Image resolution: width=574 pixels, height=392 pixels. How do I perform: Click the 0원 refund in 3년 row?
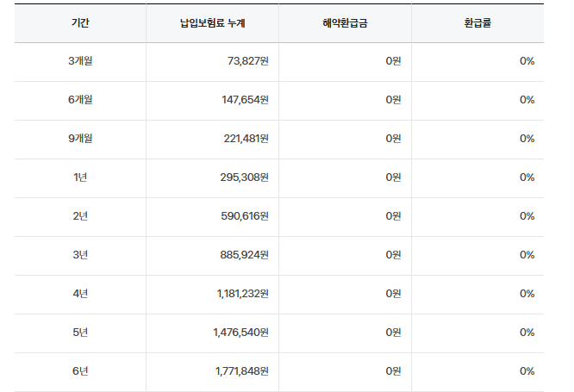(x=394, y=255)
